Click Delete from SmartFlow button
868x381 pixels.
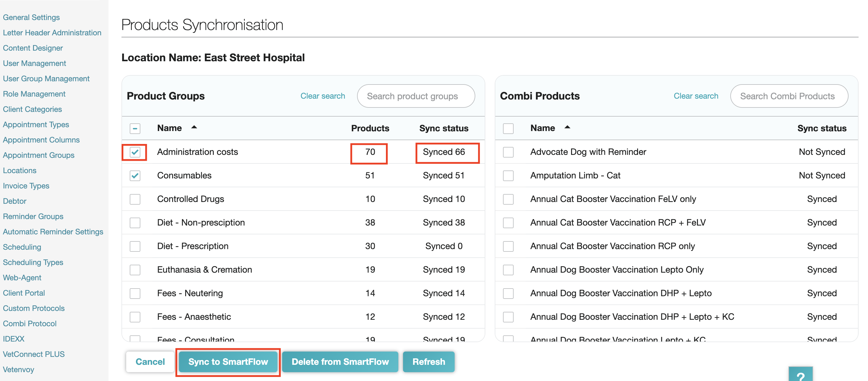340,362
